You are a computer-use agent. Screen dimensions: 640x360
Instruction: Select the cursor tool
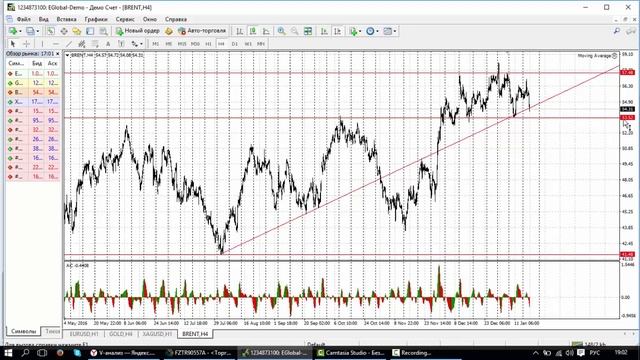[13, 44]
